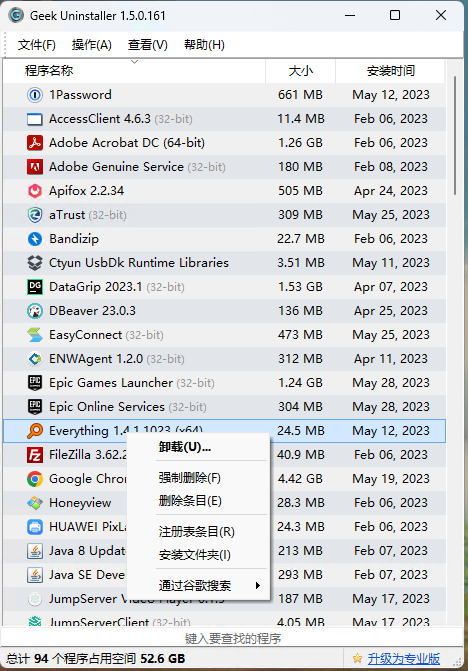Click the Java 8 Update icon
The width and height of the screenshot is (468, 671).
tap(35, 551)
